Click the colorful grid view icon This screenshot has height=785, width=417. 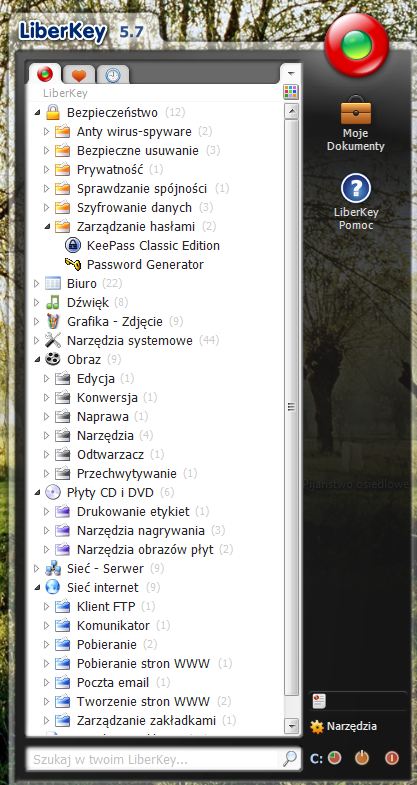click(x=290, y=92)
